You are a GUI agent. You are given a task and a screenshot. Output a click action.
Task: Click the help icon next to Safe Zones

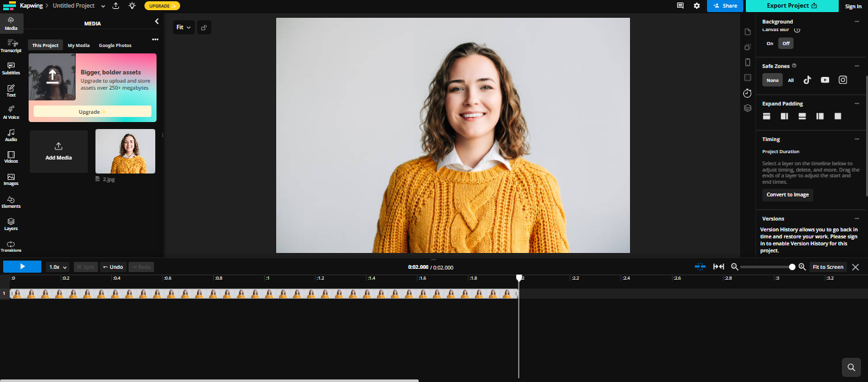click(794, 66)
